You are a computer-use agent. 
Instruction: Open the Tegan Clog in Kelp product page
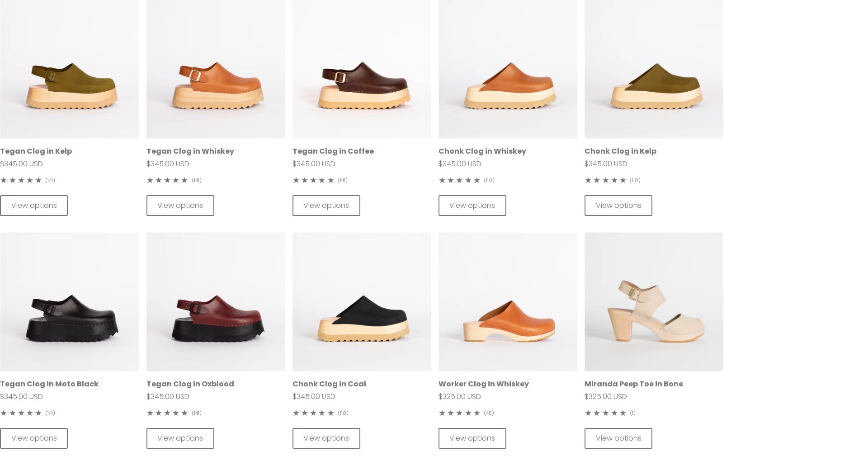pyautogui.click(x=36, y=151)
